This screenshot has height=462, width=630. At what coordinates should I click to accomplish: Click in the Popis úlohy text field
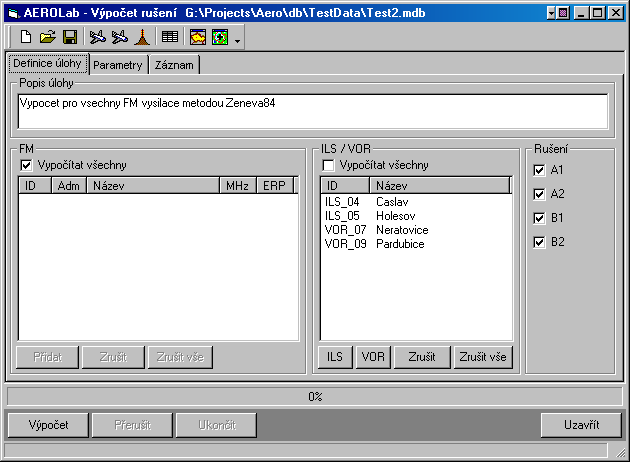(x=312, y=110)
